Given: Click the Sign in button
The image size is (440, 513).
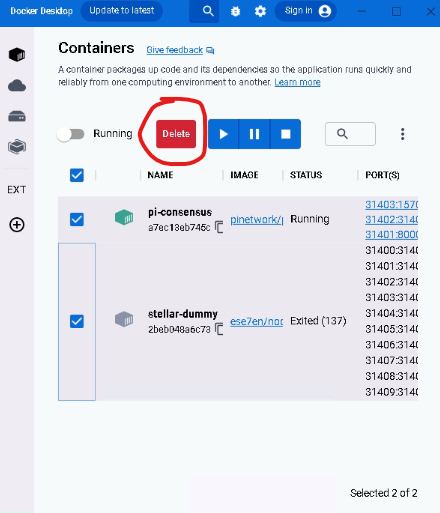Looking at the screenshot, I should [306, 11].
